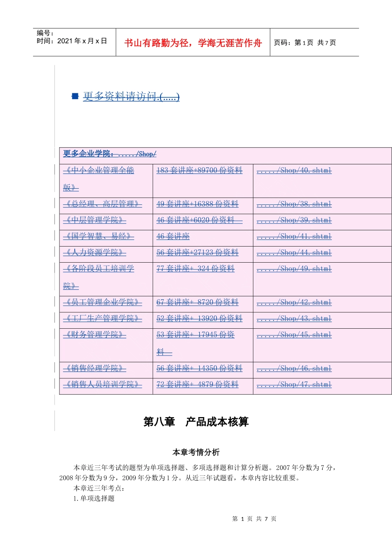
Task: Open 46套讲座 link in 国学智慧 row
Action: (173, 236)
